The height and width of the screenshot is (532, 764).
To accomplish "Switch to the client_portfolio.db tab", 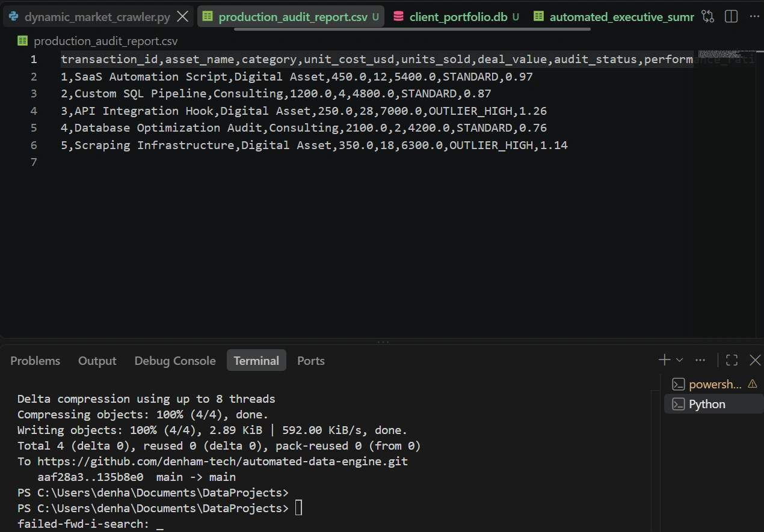I will point(456,17).
